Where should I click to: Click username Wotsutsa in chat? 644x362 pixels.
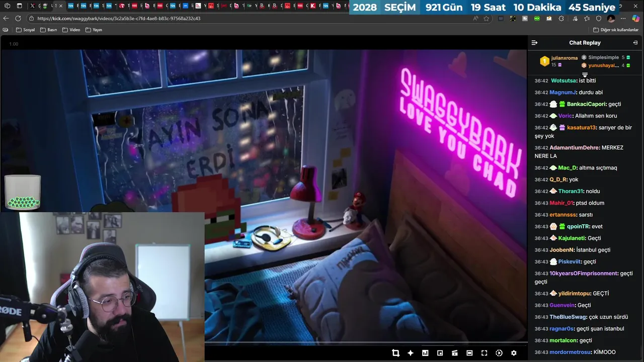click(563, 80)
